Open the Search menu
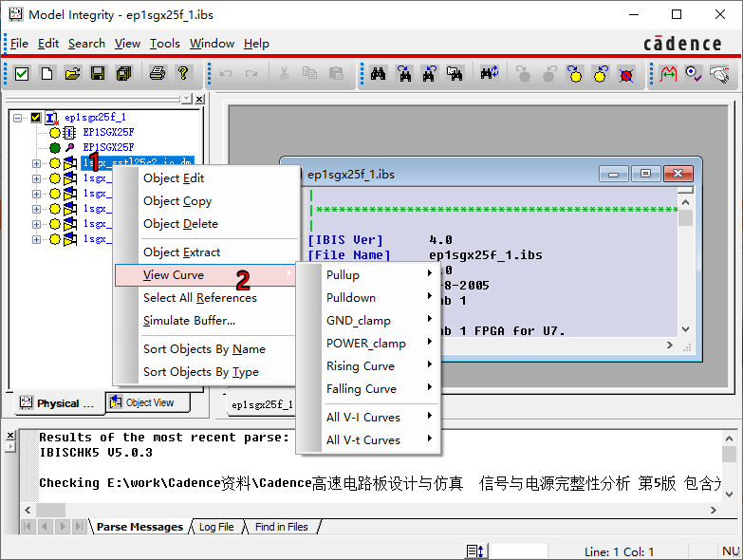743x560 pixels. pyautogui.click(x=86, y=44)
